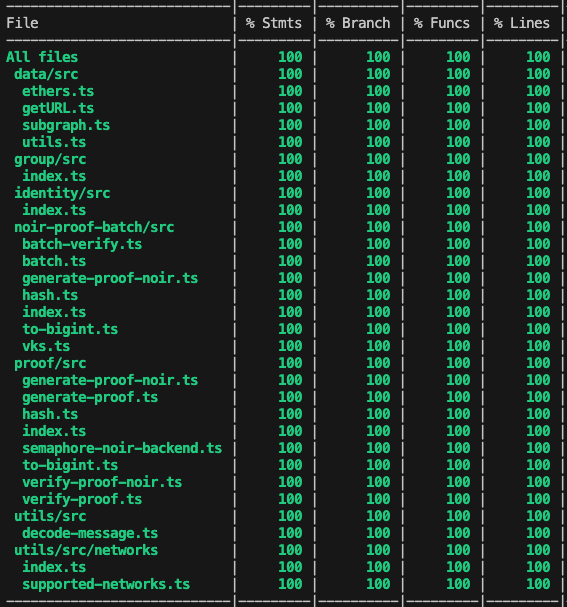Select the "proof/src" folder row

point(50,363)
